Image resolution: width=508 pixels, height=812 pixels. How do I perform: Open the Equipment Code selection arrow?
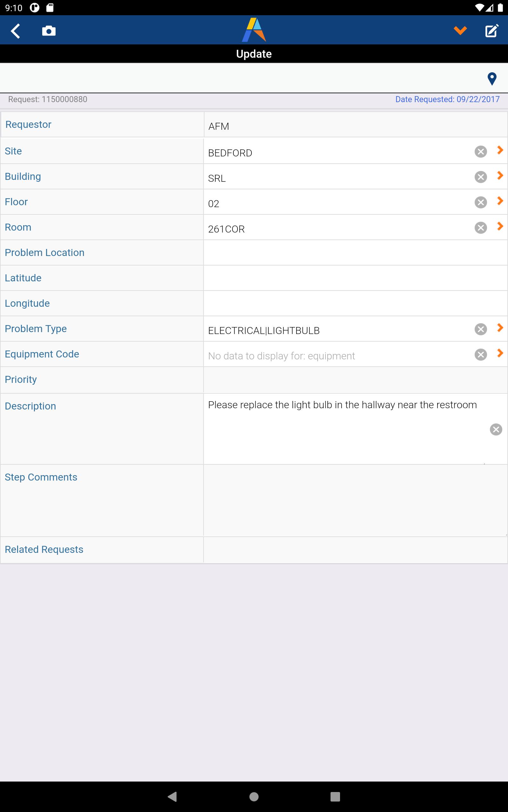(500, 353)
